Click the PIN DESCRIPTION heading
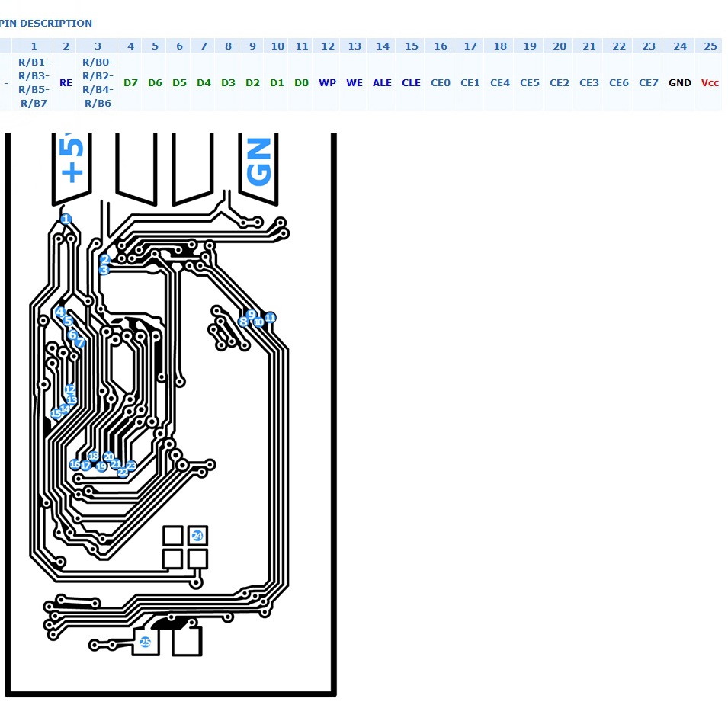The width and height of the screenshot is (728, 705). click(46, 24)
